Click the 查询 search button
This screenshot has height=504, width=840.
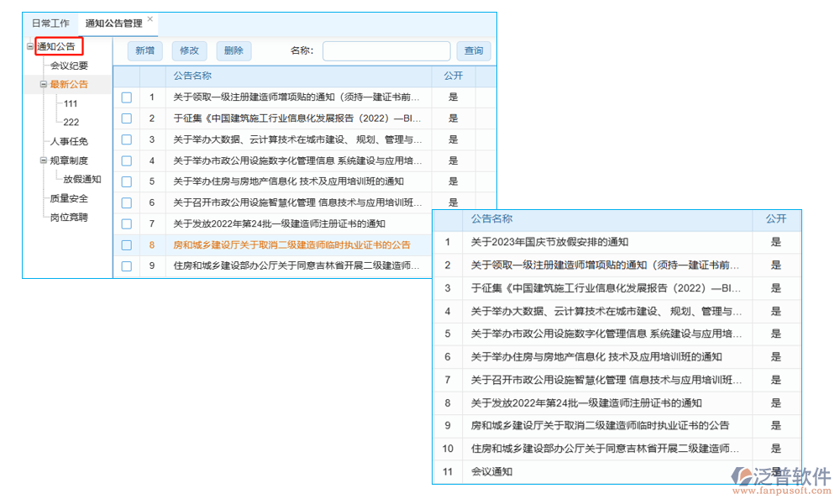(x=474, y=50)
